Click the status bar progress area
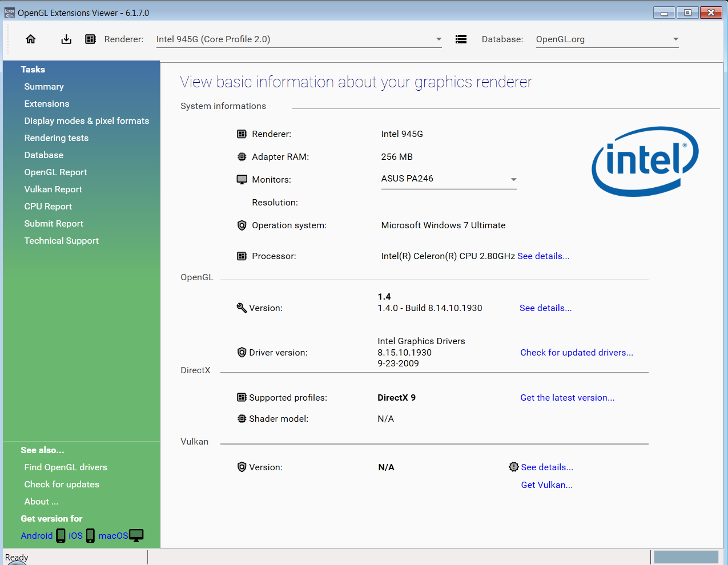728x565 pixels. click(686, 557)
